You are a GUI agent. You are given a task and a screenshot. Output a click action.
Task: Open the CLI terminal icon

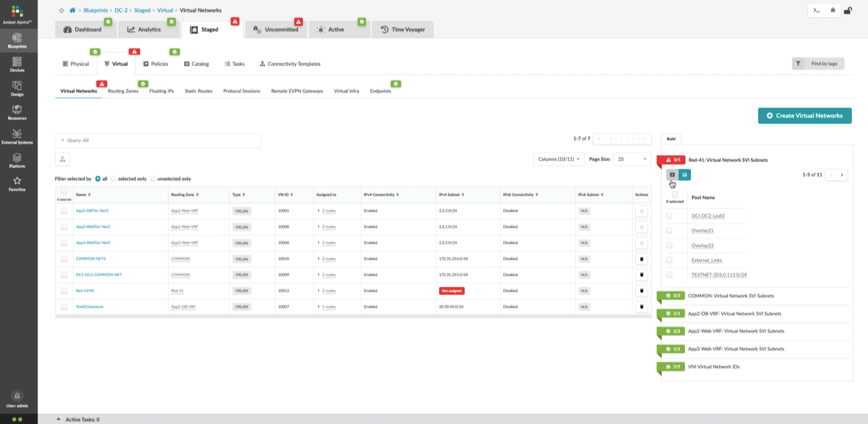click(x=817, y=10)
